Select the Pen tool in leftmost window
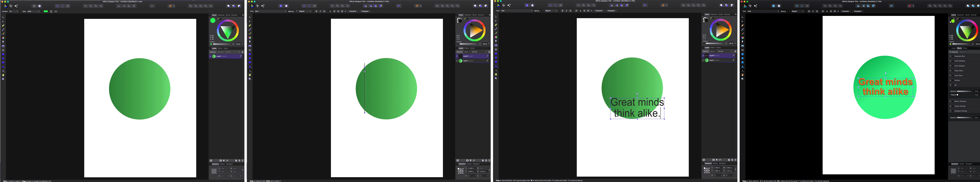The width and height of the screenshot is (980, 182). point(3,26)
